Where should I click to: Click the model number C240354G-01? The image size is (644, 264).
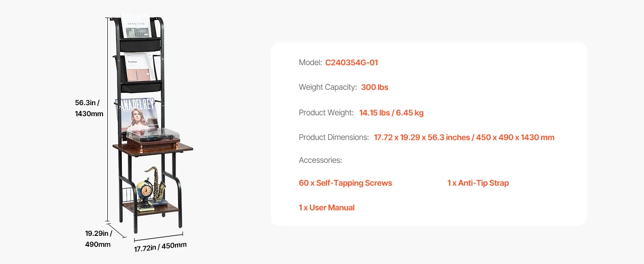point(351,62)
